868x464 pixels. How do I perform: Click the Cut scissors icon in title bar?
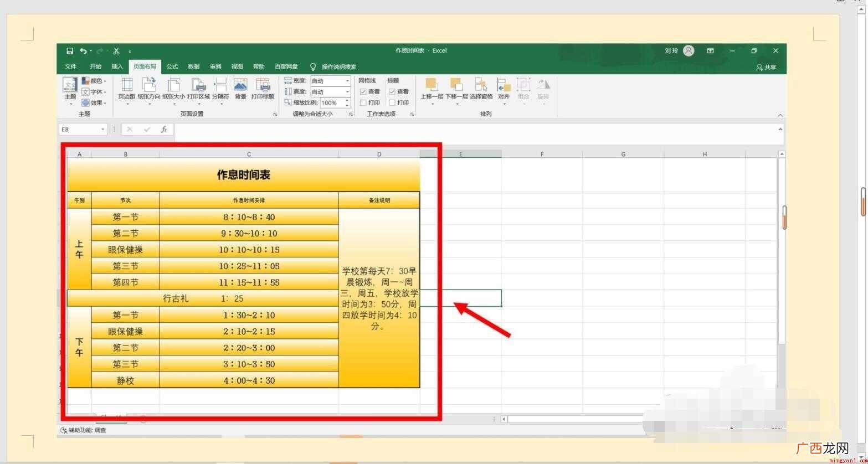tap(116, 51)
